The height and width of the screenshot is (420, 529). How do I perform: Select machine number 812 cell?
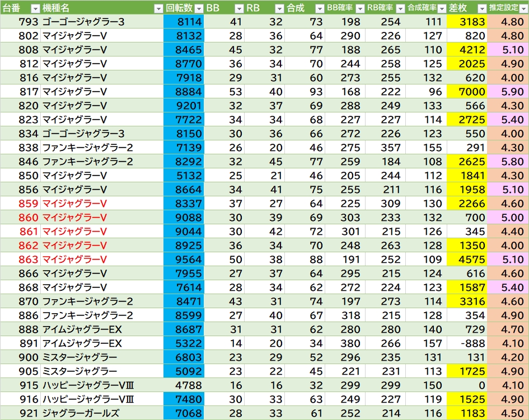pos(20,64)
